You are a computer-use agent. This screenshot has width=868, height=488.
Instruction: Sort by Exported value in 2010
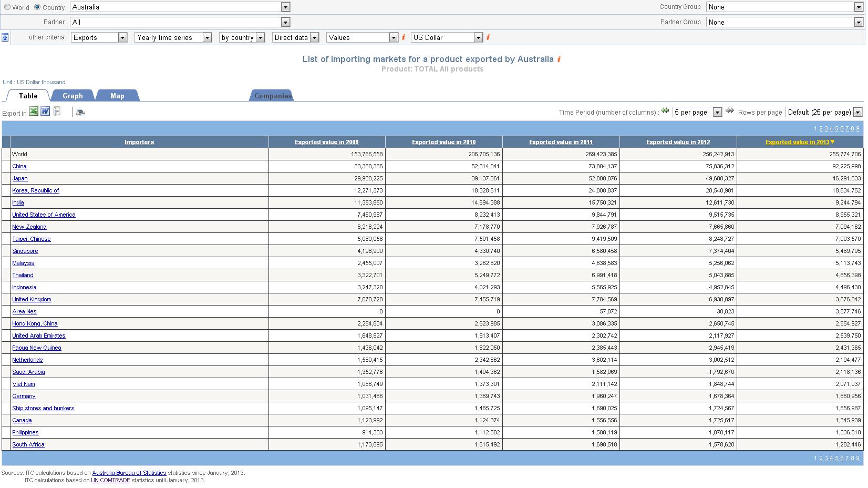pyautogui.click(x=444, y=142)
